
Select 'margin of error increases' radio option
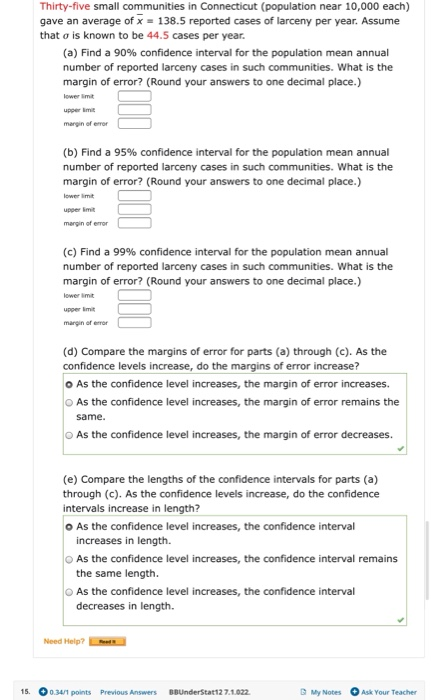pyautogui.click(x=69, y=384)
